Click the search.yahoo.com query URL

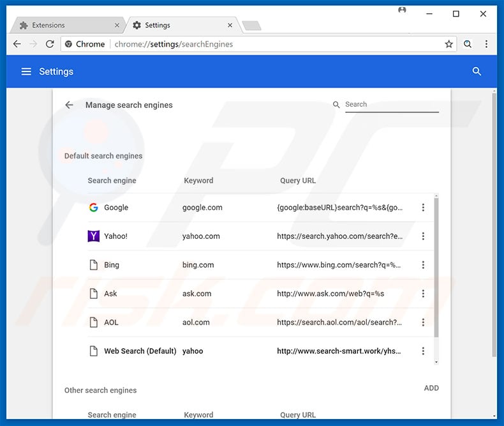tap(340, 236)
